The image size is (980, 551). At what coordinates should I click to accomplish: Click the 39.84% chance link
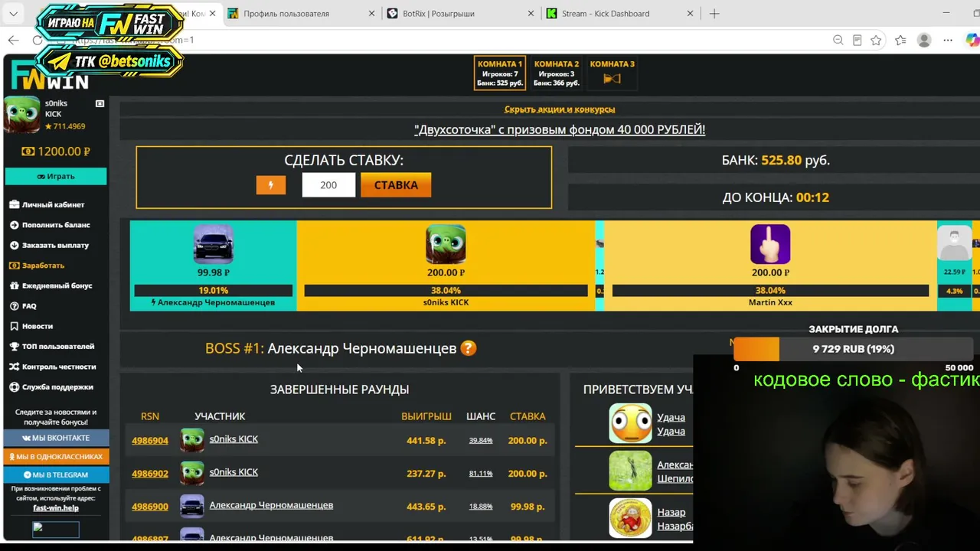[481, 441]
